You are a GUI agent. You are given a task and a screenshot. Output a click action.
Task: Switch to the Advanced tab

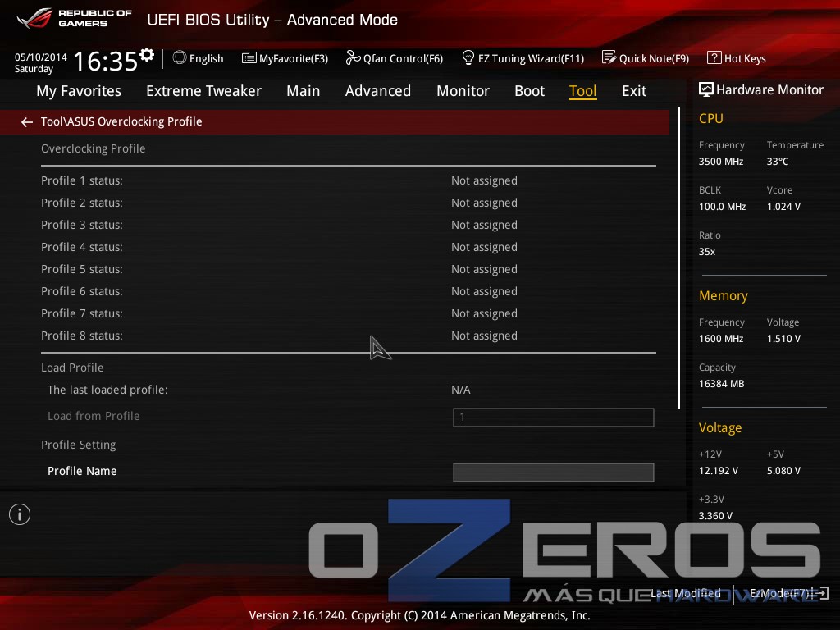[378, 91]
